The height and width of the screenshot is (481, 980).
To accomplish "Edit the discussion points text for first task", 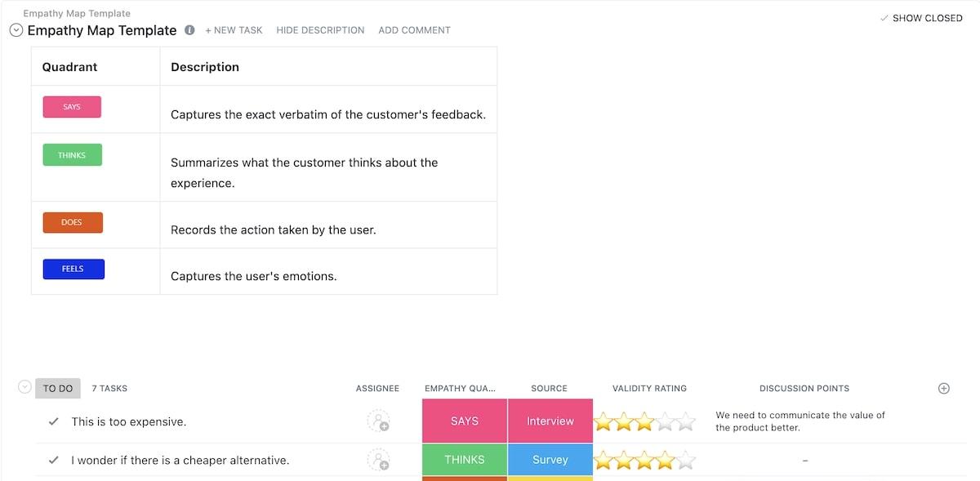I will tap(800, 421).
